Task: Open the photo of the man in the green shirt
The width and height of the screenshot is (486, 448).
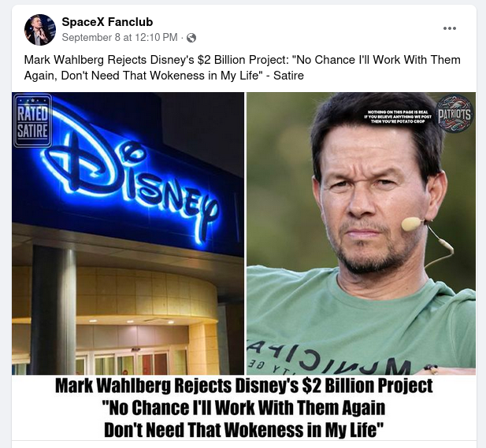Action: pyautogui.click(x=361, y=233)
